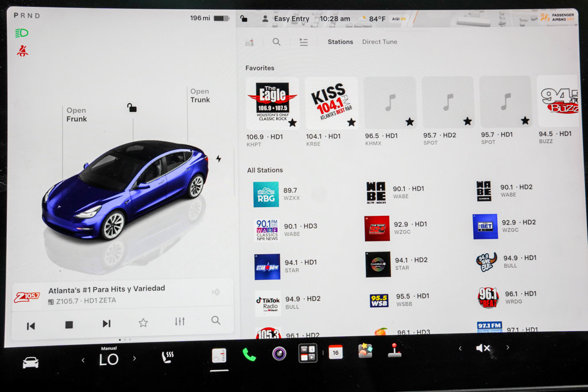Decrease fan temperature with left arrow

pyautogui.click(x=83, y=360)
